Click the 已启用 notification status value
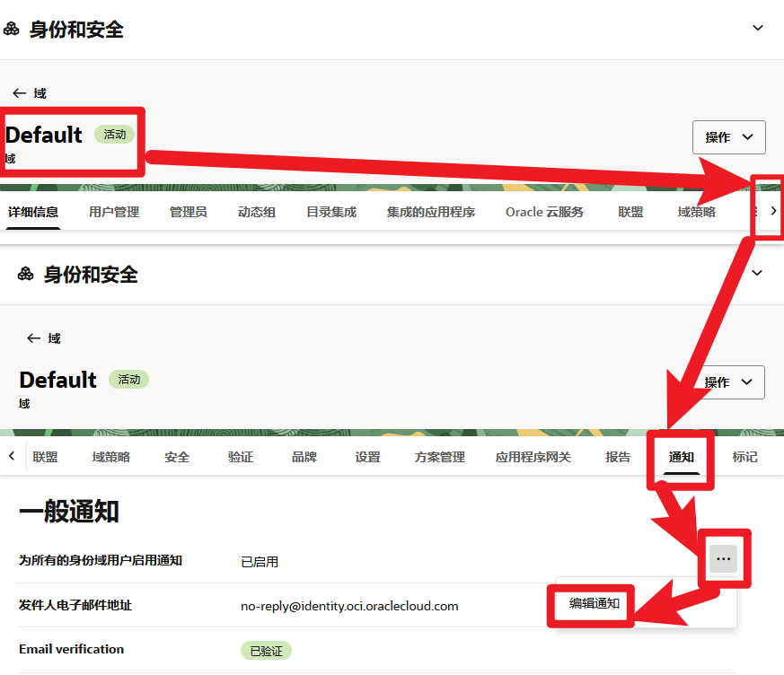 [260, 562]
